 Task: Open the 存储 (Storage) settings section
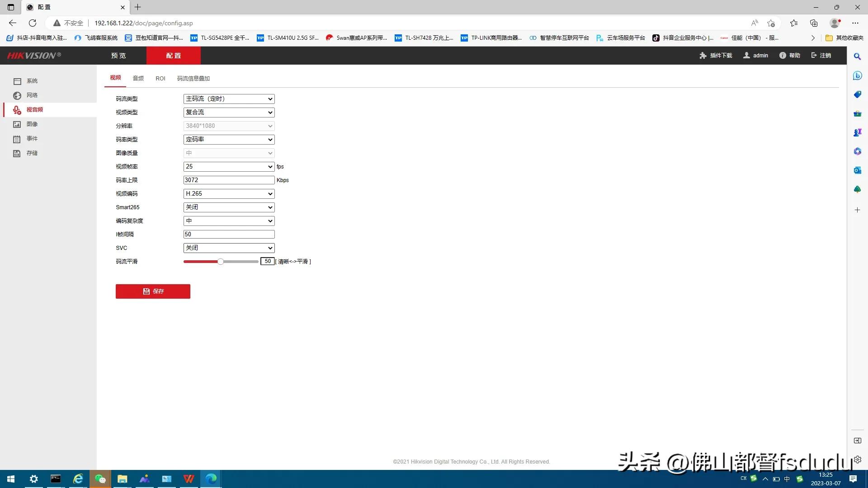(32, 153)
